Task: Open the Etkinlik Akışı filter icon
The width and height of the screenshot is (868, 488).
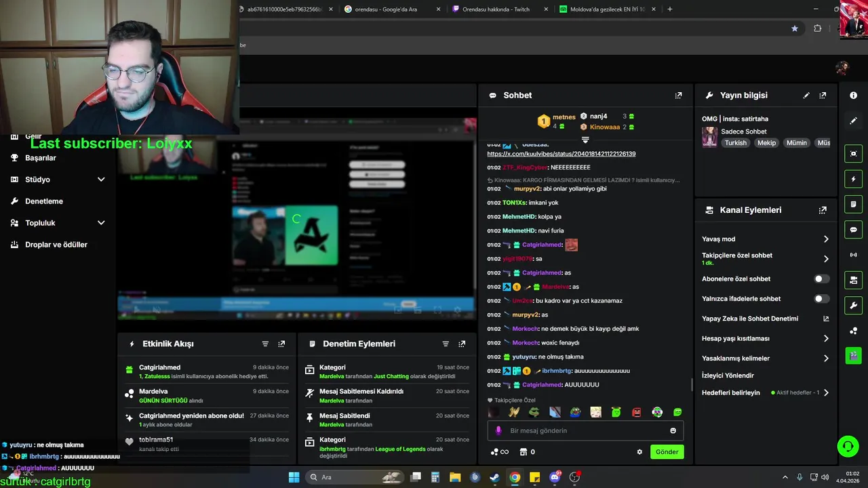Action: [x=265, y=344]
